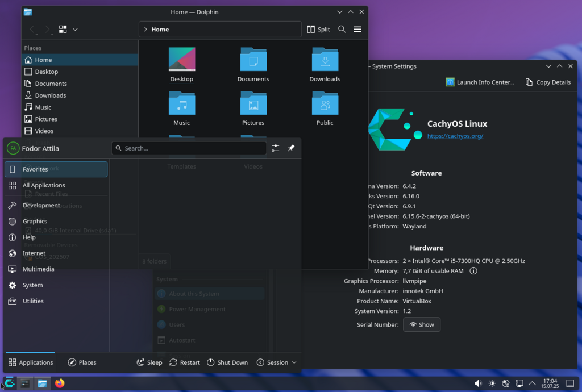The image size is (582, 392).
Task: Open Firefox from the taskbar
Action: tap(60, 383)
